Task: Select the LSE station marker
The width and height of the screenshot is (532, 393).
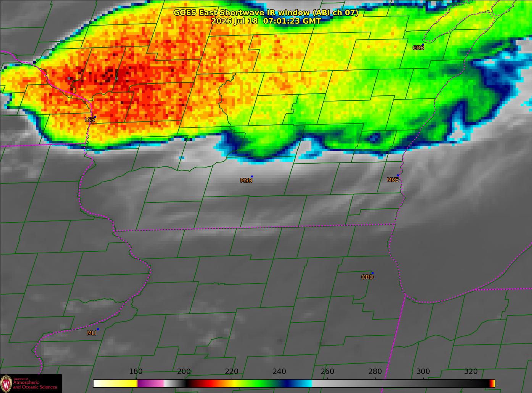Action: pos(95,117)
